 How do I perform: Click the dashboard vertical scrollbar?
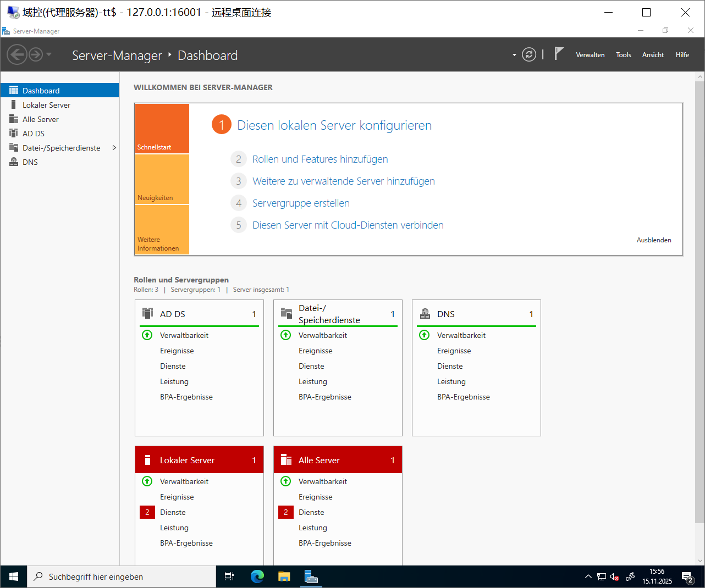coord(700,302)
